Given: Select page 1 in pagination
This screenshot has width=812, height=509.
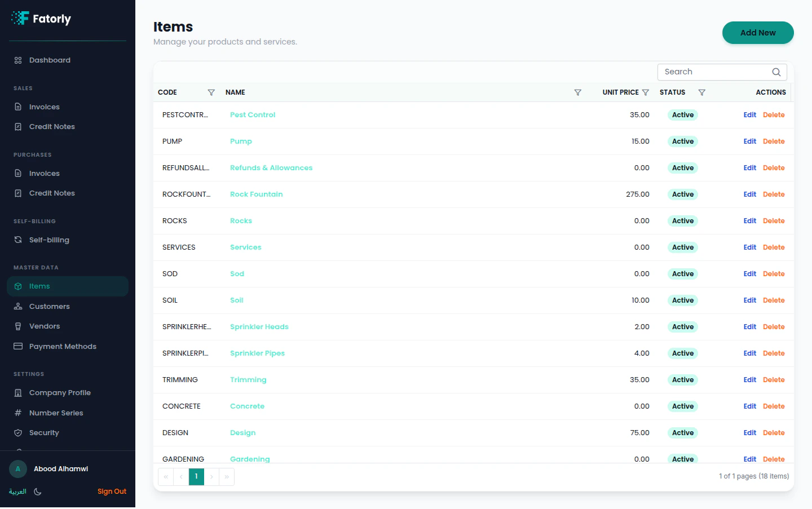Looking at the screenshot, I should click(x=196, y=477).
